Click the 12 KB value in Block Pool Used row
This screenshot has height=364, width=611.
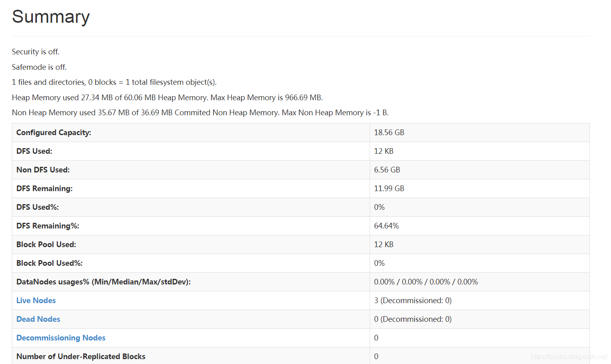[x=384, y=244]
